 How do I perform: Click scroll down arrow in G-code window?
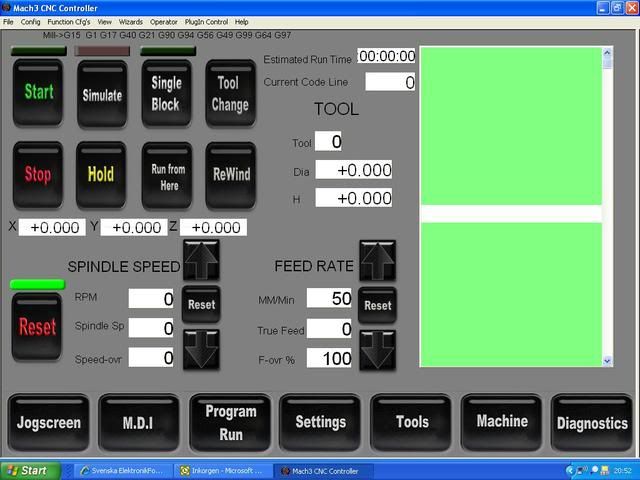[607, 361]
